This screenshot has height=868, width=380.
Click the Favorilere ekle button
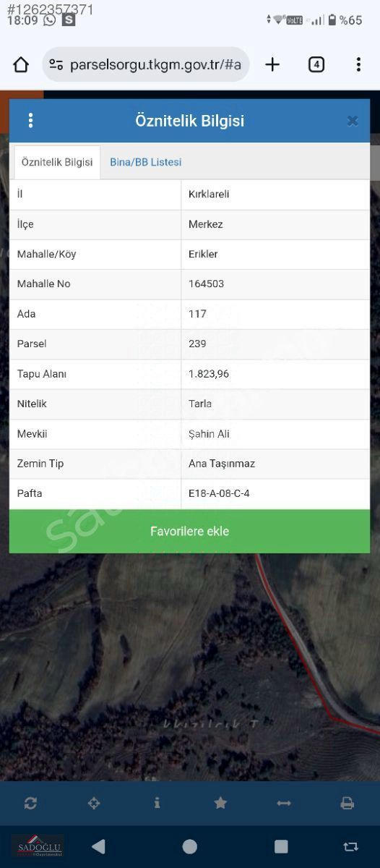coord(189,531)
